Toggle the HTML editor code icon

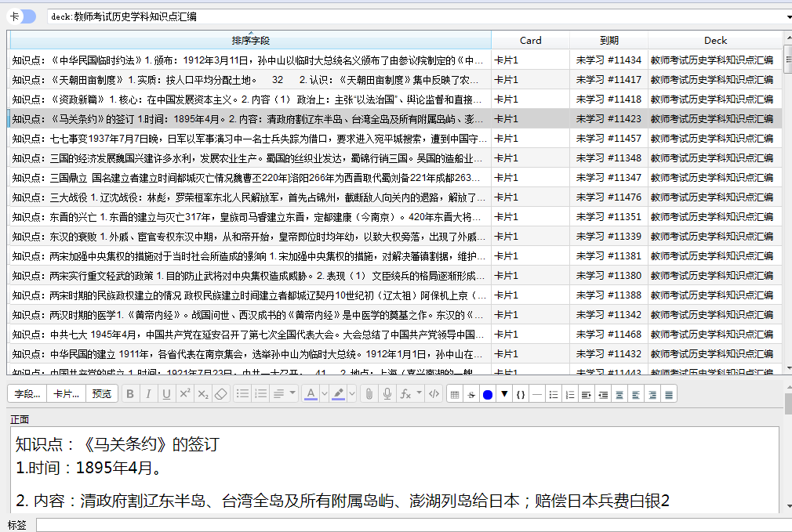[x=434, y=394]
